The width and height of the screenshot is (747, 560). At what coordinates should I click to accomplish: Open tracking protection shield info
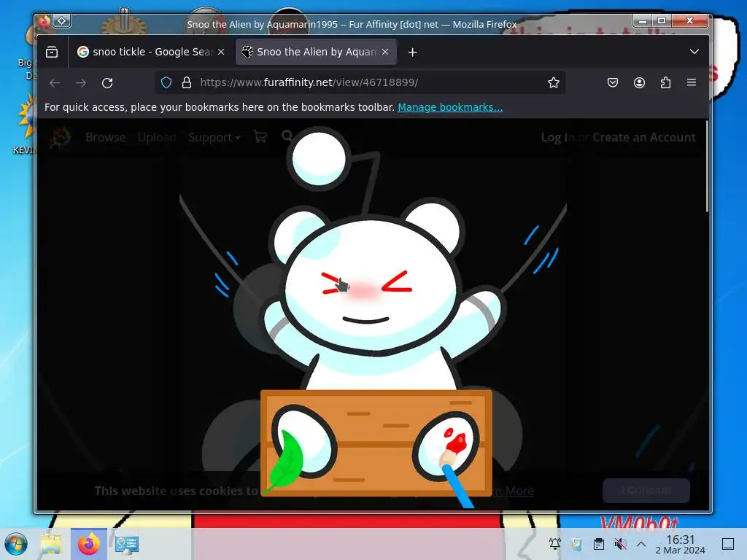click(166, 83)
